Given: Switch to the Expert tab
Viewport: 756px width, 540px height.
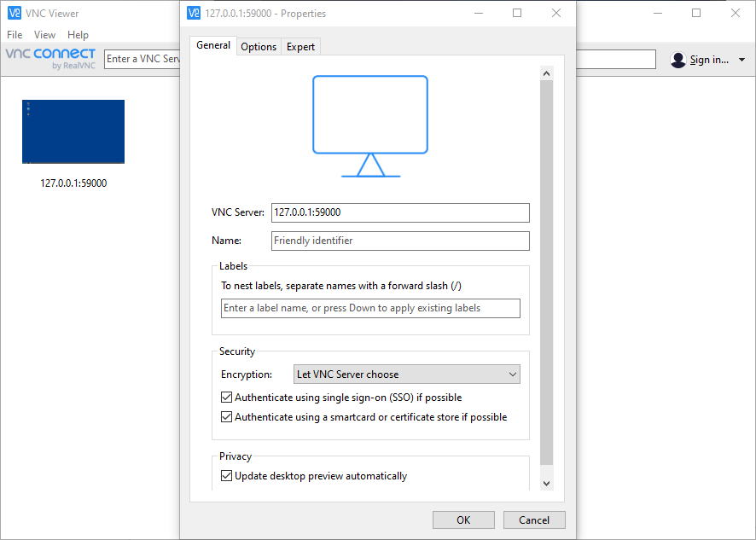Looking at the screenshot, I should tap(300, 46).
